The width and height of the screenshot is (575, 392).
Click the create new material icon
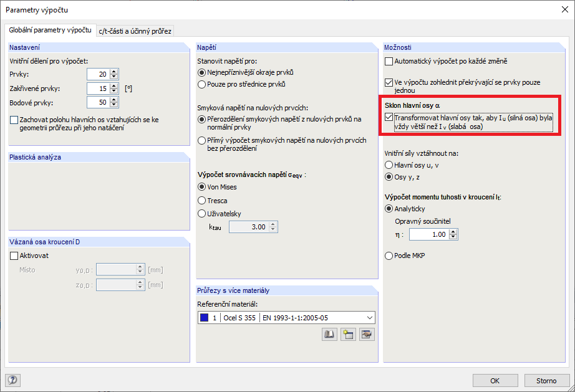[348, 334]
